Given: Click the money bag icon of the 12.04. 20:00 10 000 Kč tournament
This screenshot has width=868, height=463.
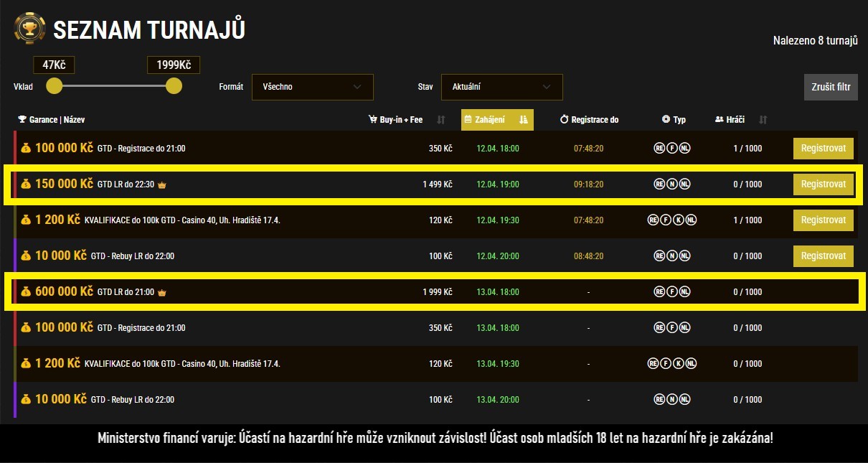Looking at the screenshot, I should pos(27,256).
